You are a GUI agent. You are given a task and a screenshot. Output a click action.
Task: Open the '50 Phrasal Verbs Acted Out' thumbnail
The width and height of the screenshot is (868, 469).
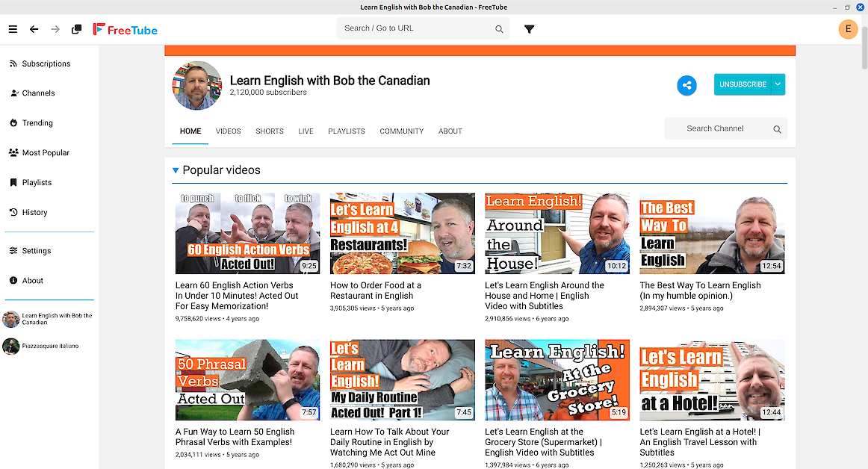click(247, 380)
